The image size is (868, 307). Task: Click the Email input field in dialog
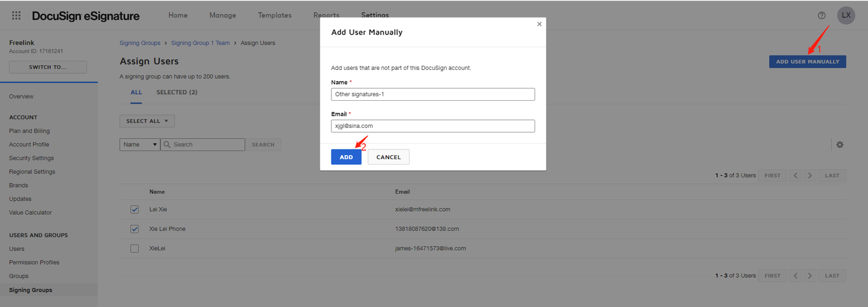433,126
